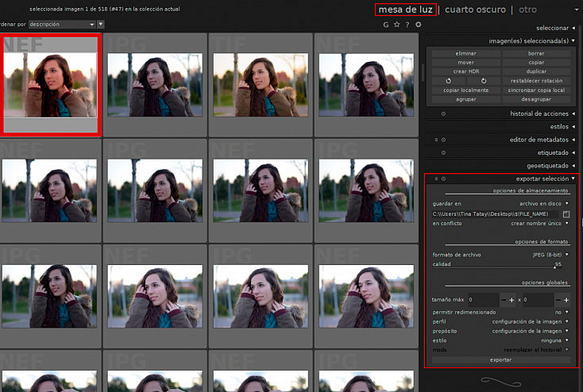Select the highlighted NEF thumbnail
The width and height of the screenshot is (583, 392).
pyautogui.click(x=51, y=85)
